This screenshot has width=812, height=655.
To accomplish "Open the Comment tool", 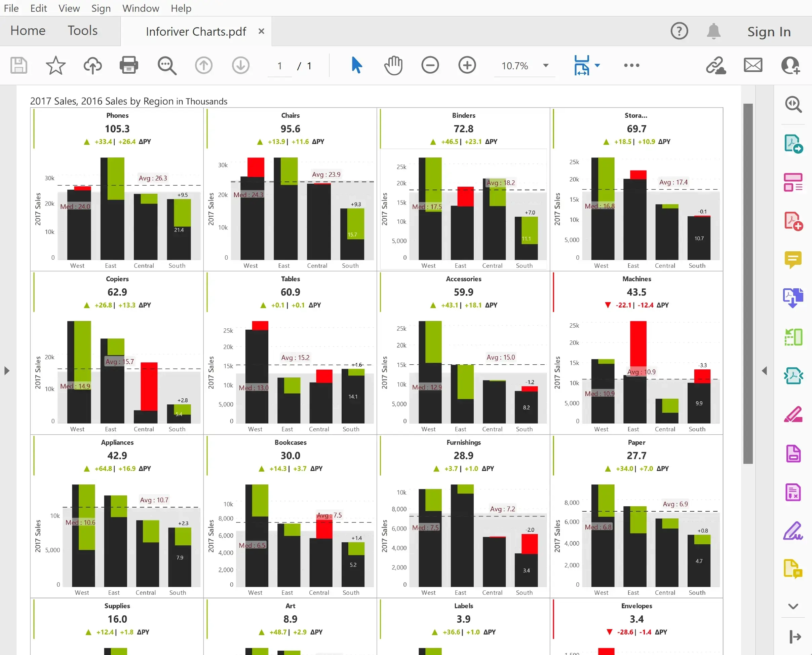I will [x=793, y=260].
